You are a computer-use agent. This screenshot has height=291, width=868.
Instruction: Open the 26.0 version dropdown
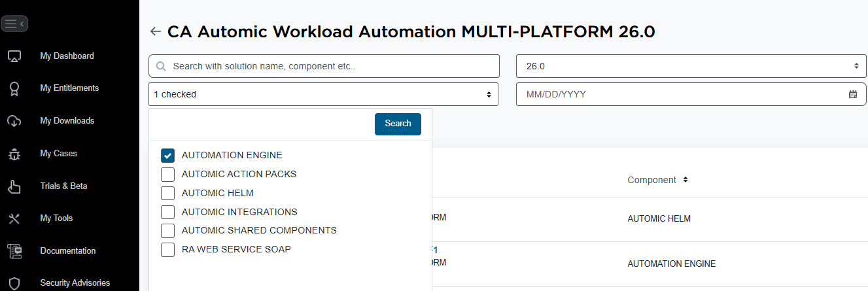tap(691, 66)
